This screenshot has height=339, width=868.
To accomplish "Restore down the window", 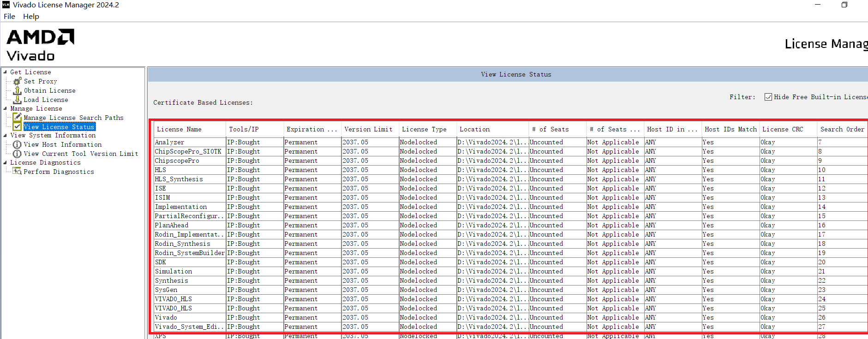I will pos(844,5).
